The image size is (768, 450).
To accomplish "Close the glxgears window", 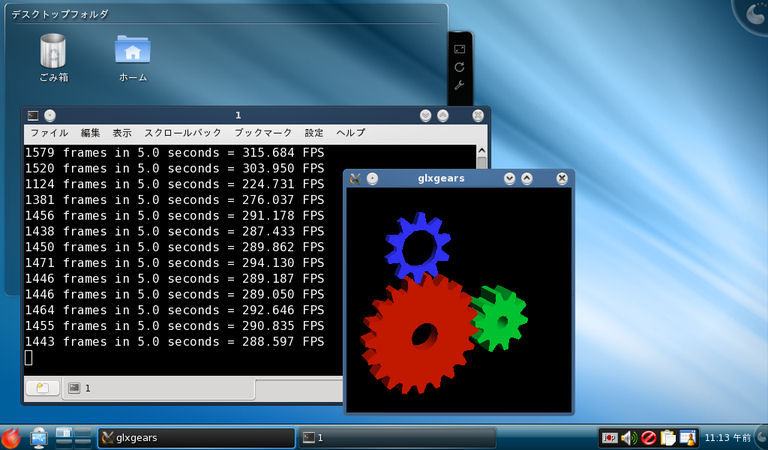I will (x=562, y=179).
